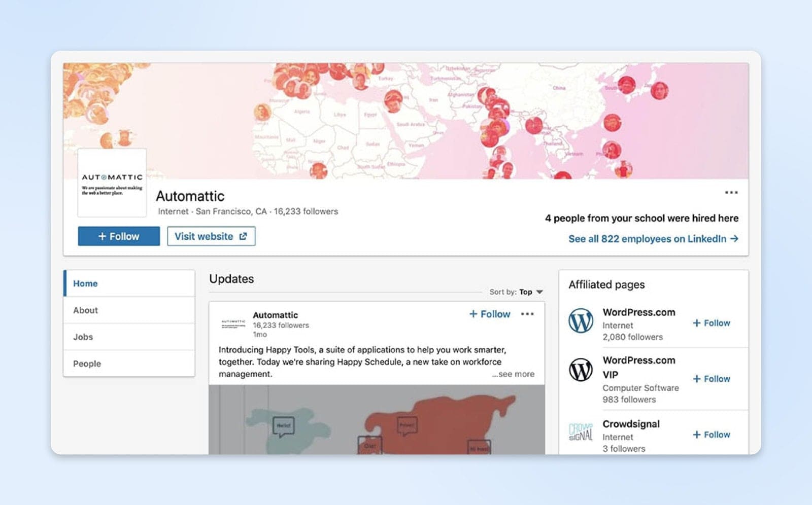Open the Happy Tools post image
812x505 pixels.
(377, 420)
